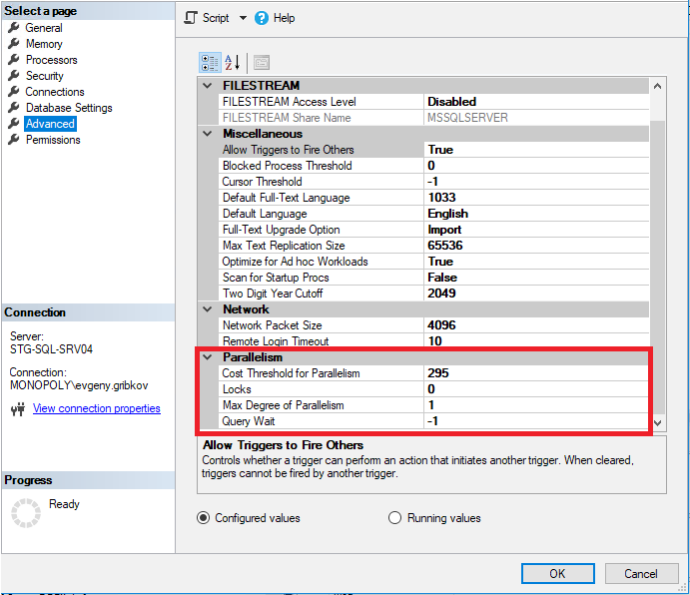Click Optimize for Ad hoc Workloads label
The width and height of the screenshot is (690, 595).
(295, 261)
